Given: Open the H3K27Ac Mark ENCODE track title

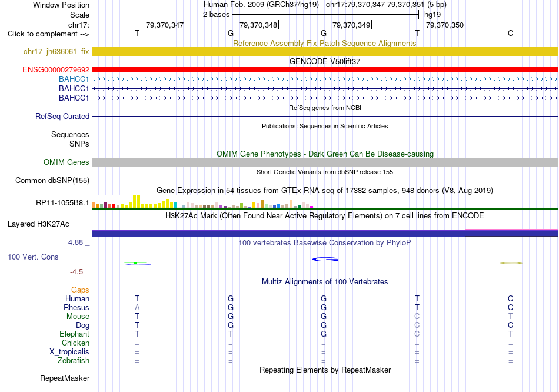Looking at the screenshot, I should click(324, 216).
